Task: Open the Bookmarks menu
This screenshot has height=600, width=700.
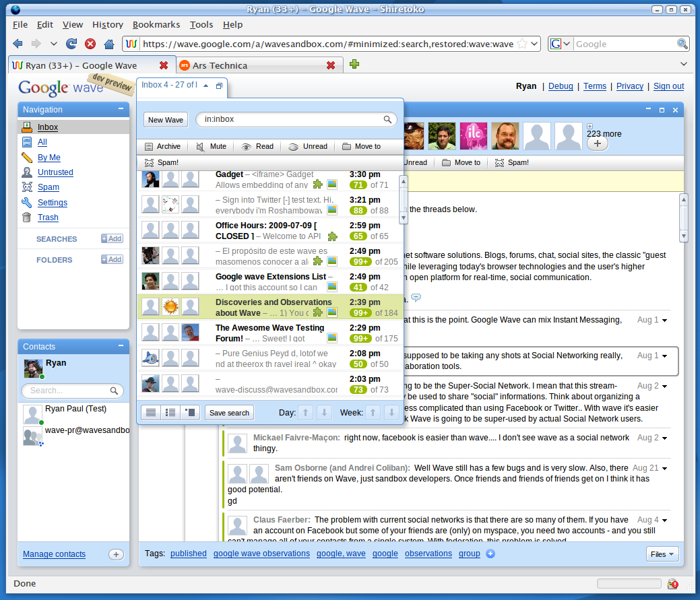Action: coord(156,24)
